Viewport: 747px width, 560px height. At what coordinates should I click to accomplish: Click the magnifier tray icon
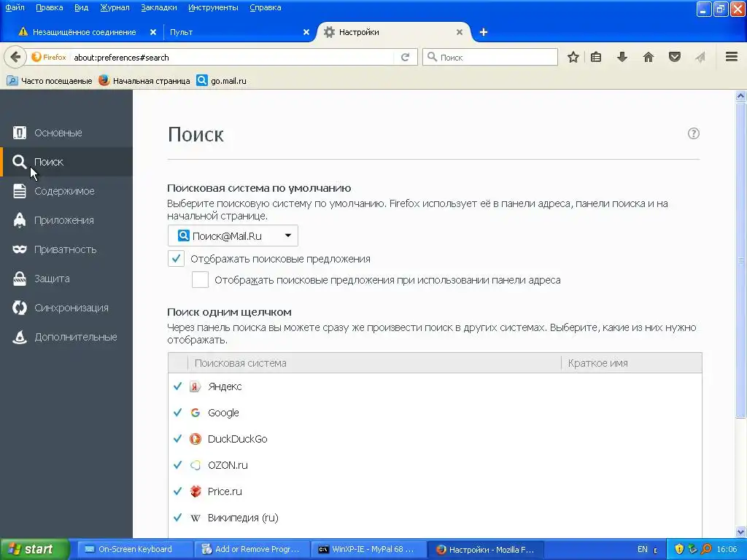706,549
